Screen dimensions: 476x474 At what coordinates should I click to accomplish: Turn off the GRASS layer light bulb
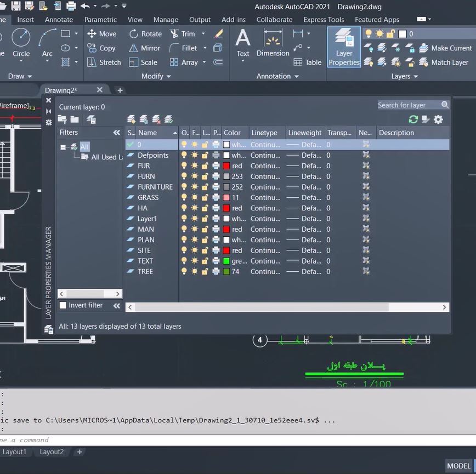tap(184, 197)
